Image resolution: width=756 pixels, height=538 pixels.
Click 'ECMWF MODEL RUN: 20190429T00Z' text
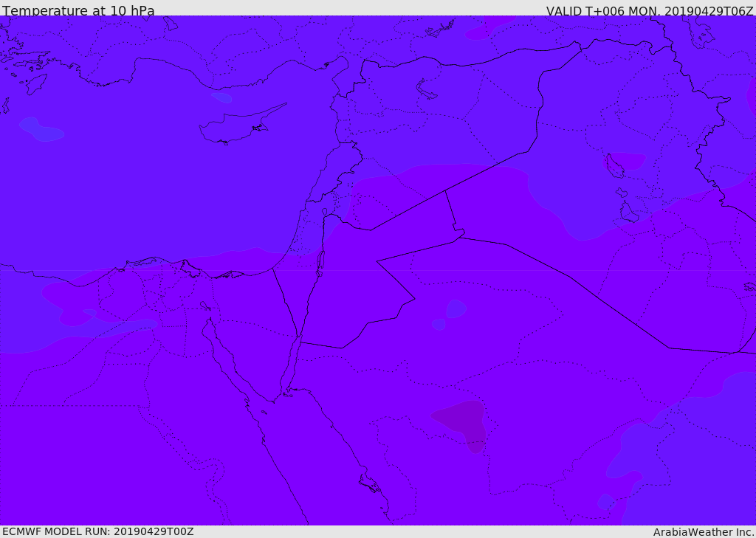(98, 531)
